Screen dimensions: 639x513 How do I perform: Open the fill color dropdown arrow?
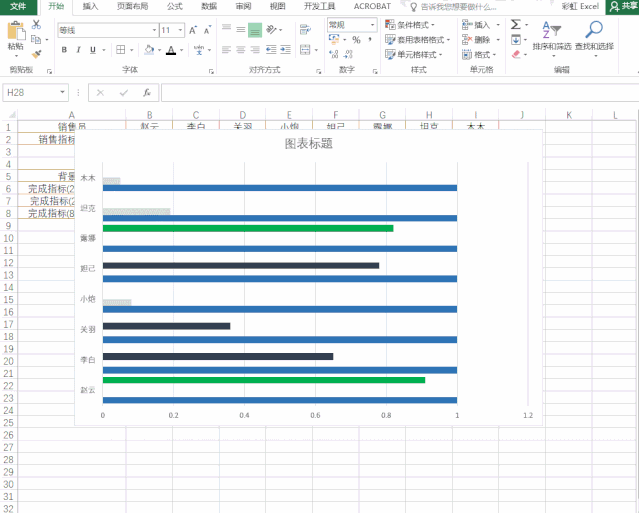pos(159,50)
